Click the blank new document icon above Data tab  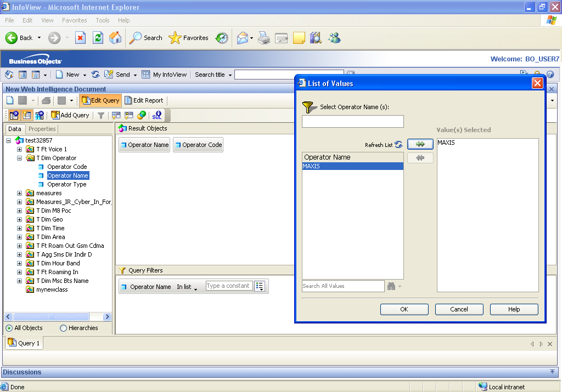coord(10,100)
